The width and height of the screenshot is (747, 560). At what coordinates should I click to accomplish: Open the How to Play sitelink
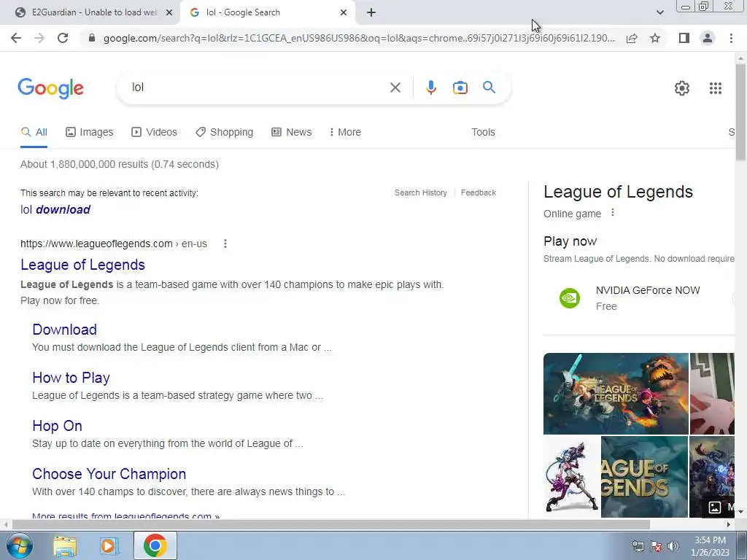[x=71, y=378]
